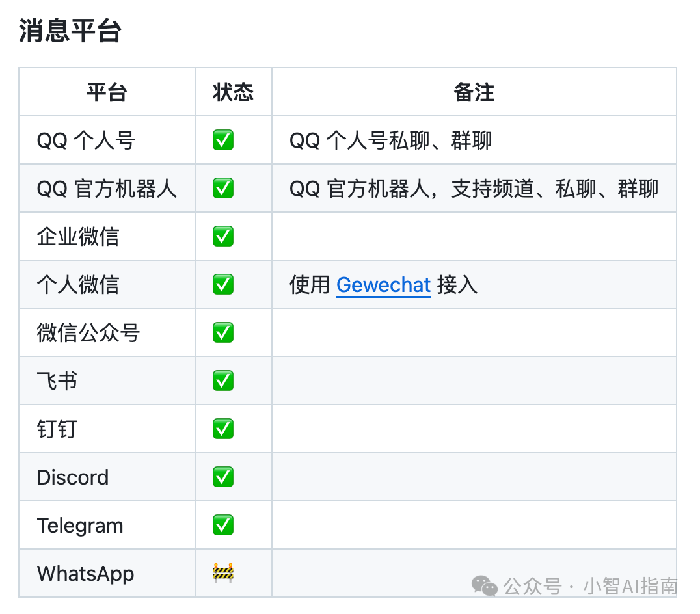Viewport: 700px width, 614px height.
Task: Click the green checkmark for Telegram
Action: point(223,525)
